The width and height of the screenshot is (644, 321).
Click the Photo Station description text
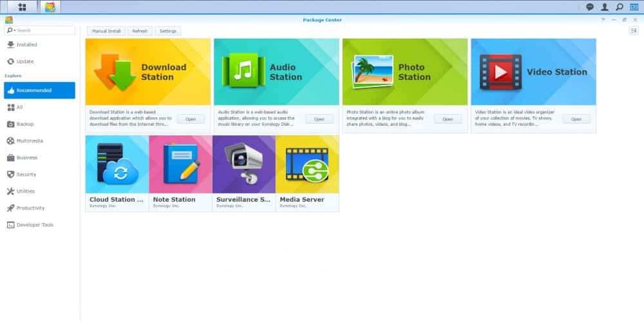click(386, 118)
